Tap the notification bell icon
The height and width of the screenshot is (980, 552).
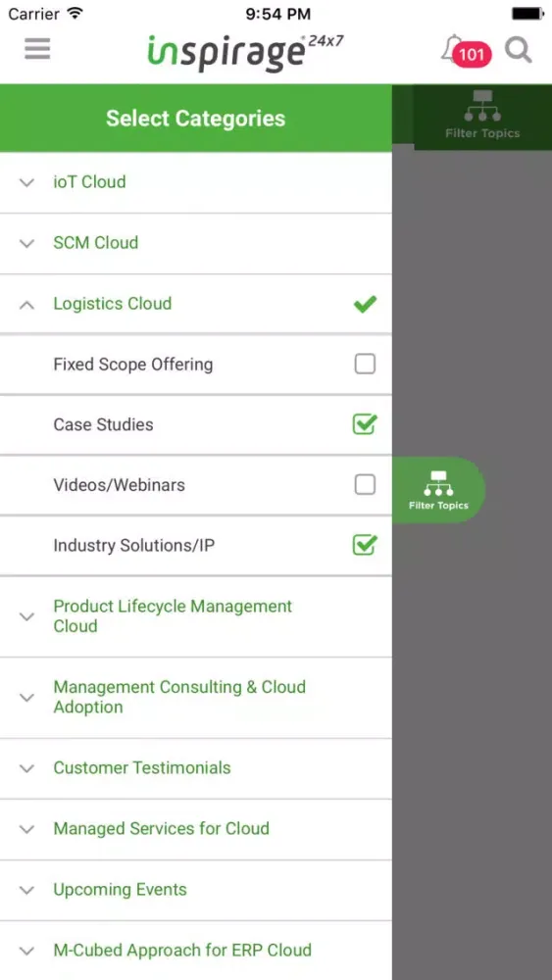[x=450, y=49]
